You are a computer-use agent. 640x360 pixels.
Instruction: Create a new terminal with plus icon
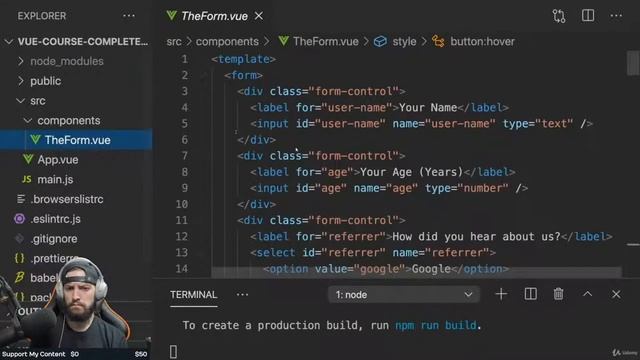tap(501, 294)
